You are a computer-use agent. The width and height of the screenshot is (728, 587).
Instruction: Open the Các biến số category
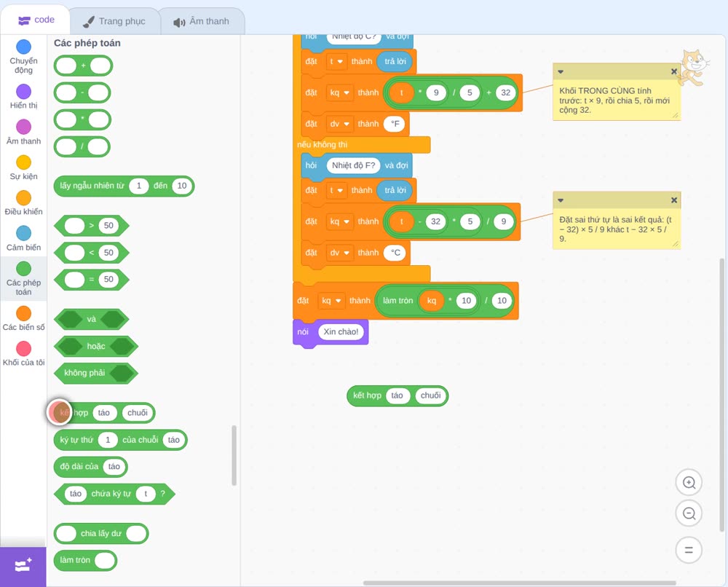[24, 318]
